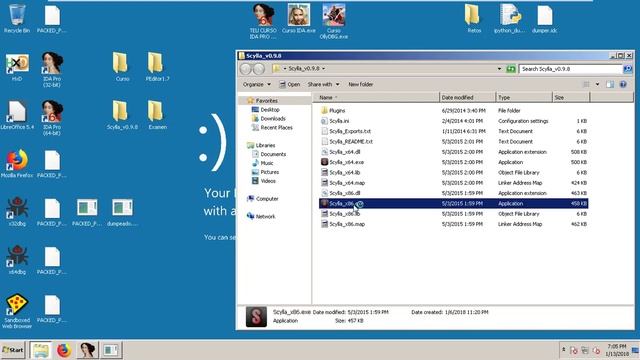640x360 pixels.
Task: Select Documents library in navigation pane
Action: pos(273,154)
